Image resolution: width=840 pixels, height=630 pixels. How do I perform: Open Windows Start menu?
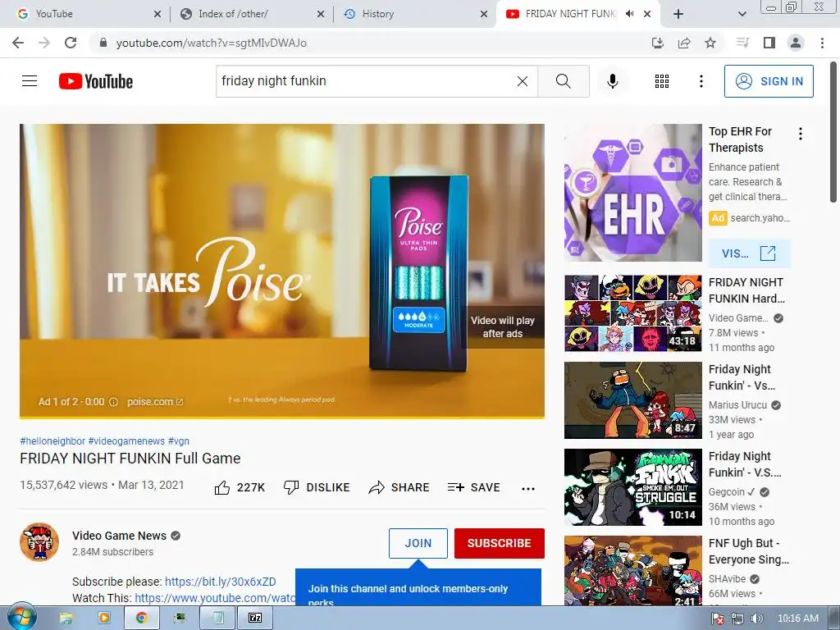pos(21,618)
